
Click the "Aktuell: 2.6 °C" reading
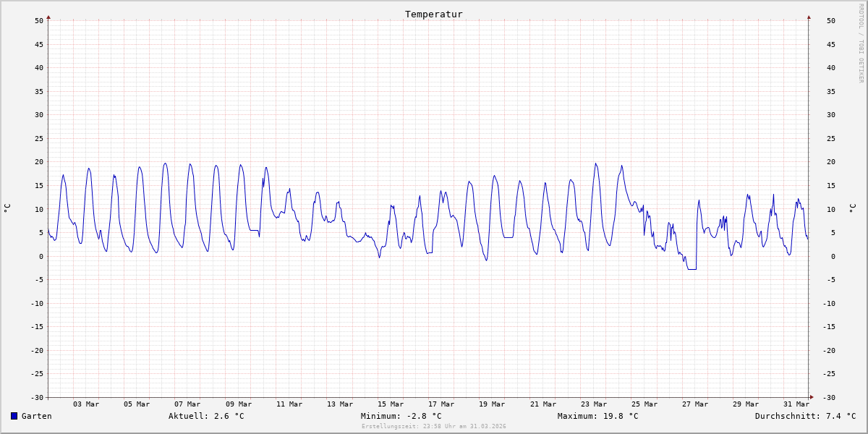click(x=206, y=416)
